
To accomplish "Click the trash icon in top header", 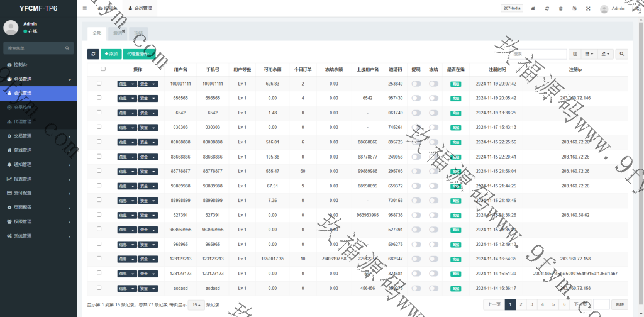I will click(x=561, y=9).
